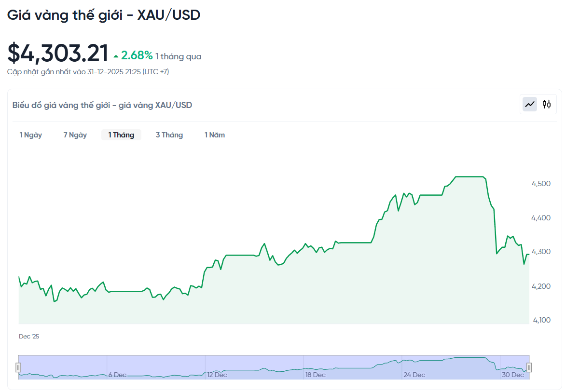The image size is (566, 392).
Task: Toggle line chart display on
Action: tap(529, 104)
